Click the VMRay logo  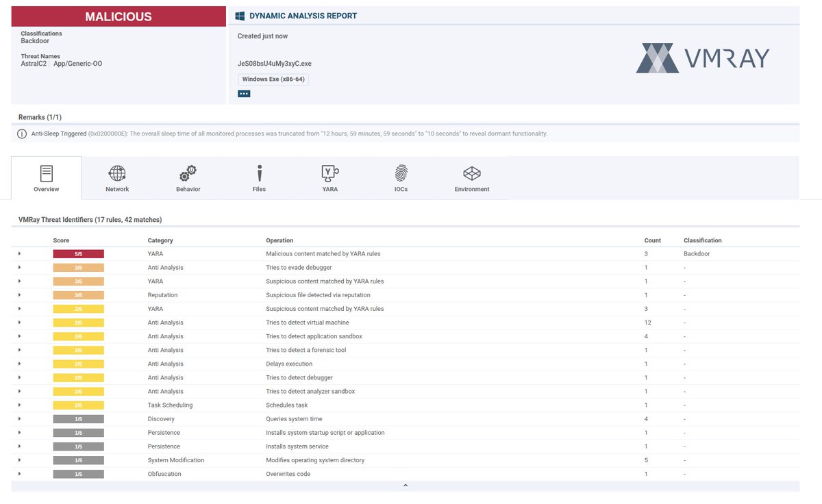(x=703, y=58)
